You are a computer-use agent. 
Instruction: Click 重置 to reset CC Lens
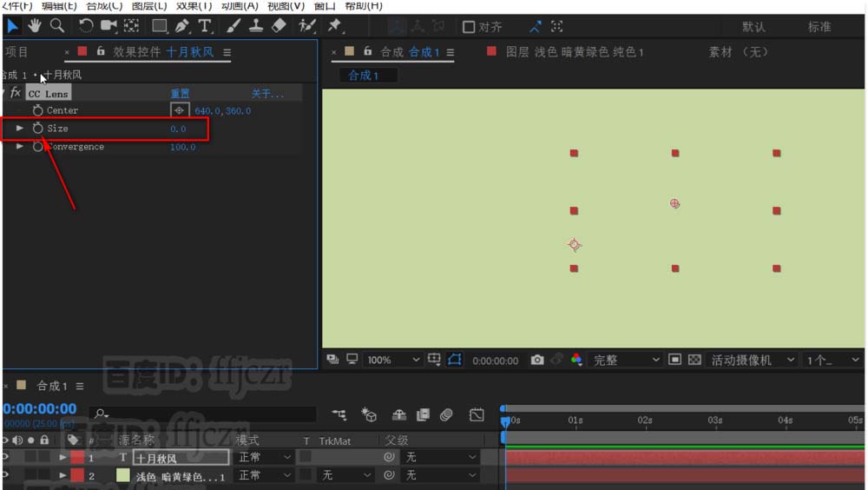tap(180, 93)
